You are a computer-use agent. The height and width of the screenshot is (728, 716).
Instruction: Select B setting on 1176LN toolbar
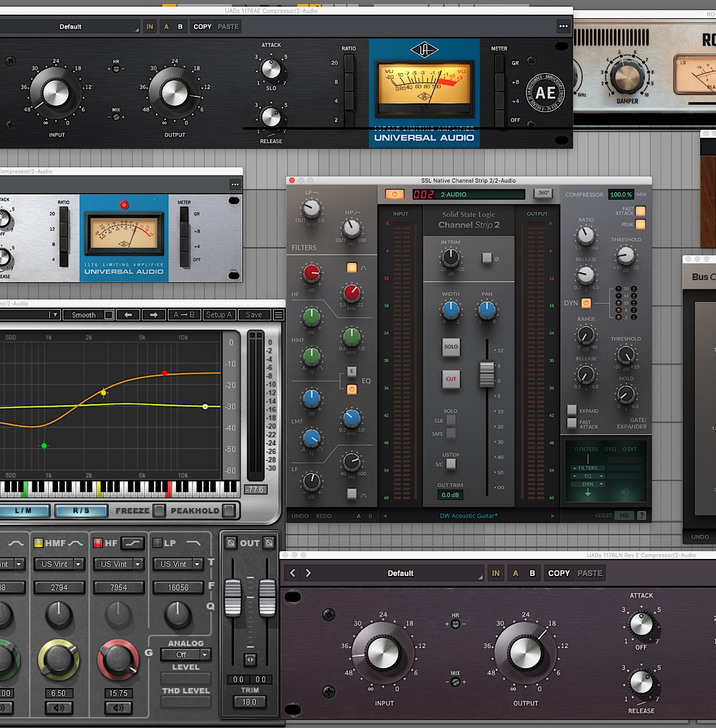tap(532, 573)
